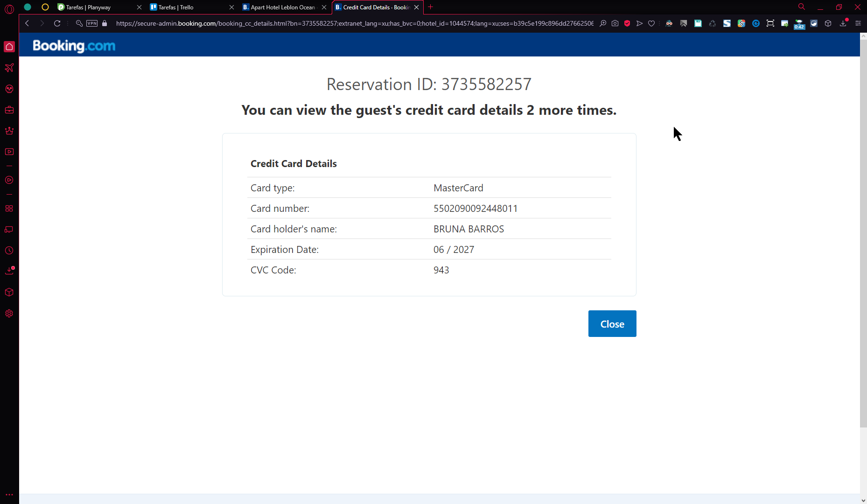Take a snapshot with the camera icon
The width and height of the screenshot is (867, 504).
[615, 23]
